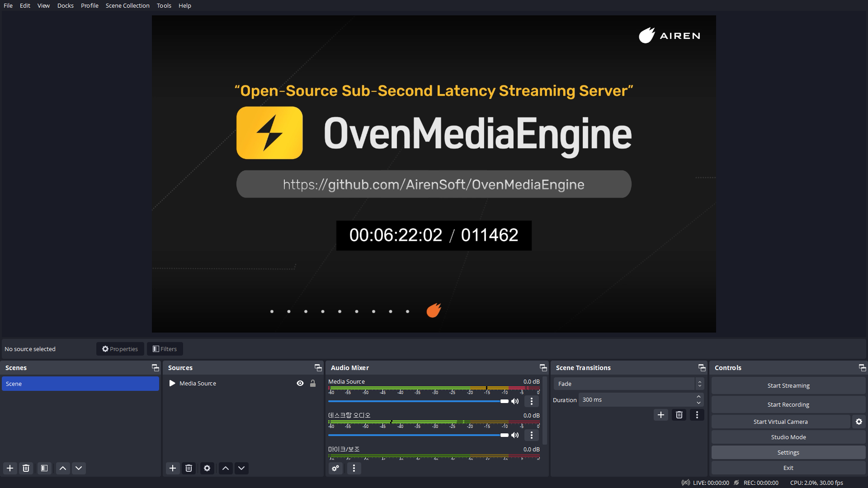Click the Exit button
This screenshot has height=488, width=868.
[788, 468]
